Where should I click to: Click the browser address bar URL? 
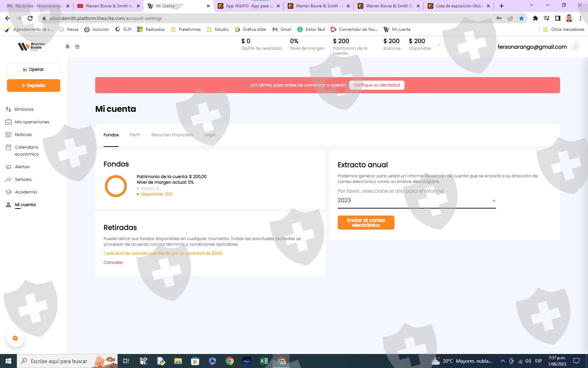point(106,18)
